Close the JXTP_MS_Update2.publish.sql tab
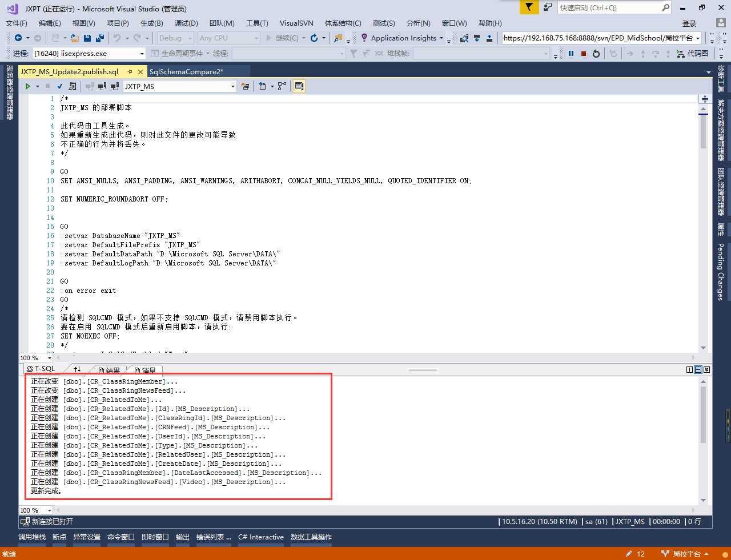731x560 pixels. point(140,72)
